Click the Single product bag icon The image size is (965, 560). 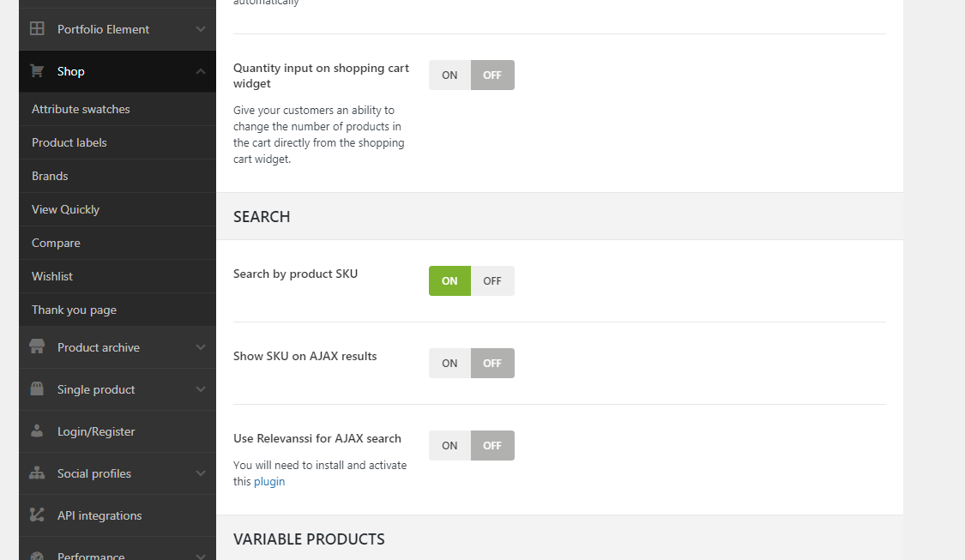(37, 389)
